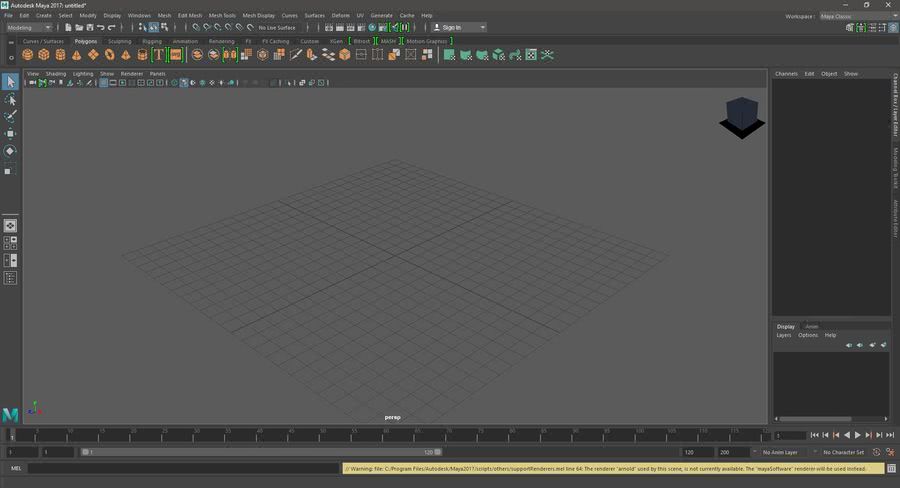Open the Mesh Tools menu
Image resolution: width=900 pixels, height=488 pixels.
pos(222,16)
